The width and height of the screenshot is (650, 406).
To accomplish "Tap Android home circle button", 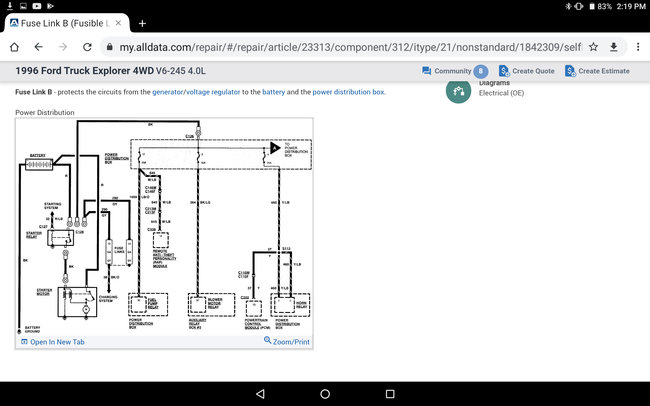I will 325,394.
